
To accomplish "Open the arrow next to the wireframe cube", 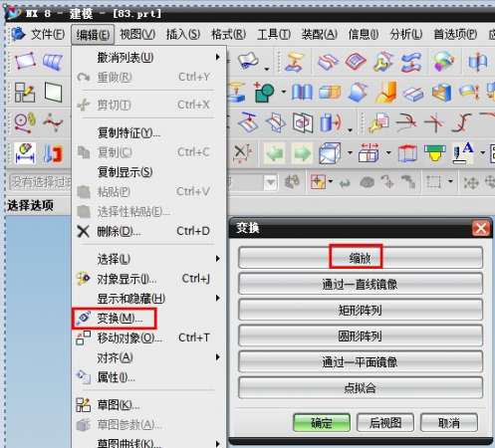I will click(350, 153).
